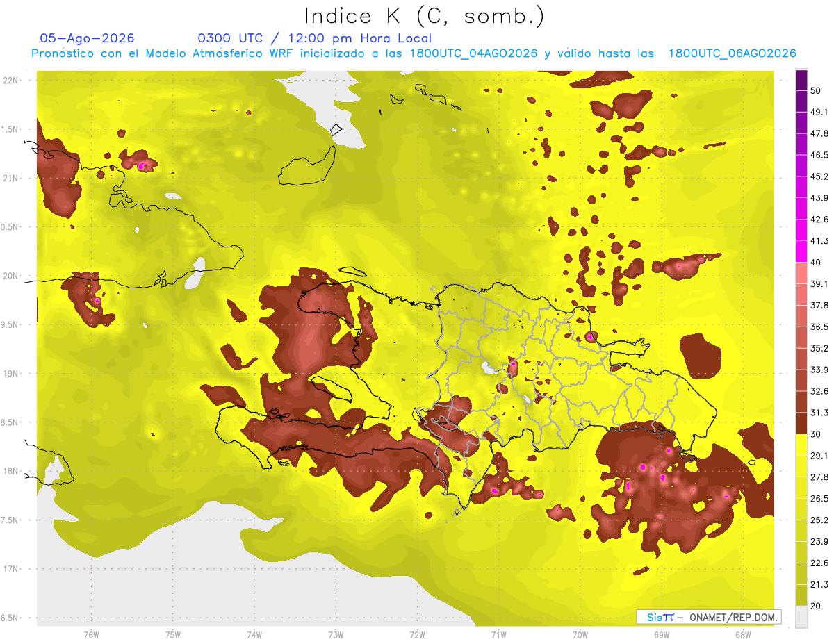Click colorbar value "42.6"
The height and width of the screenshot is (644, 834).
[819, 220]
